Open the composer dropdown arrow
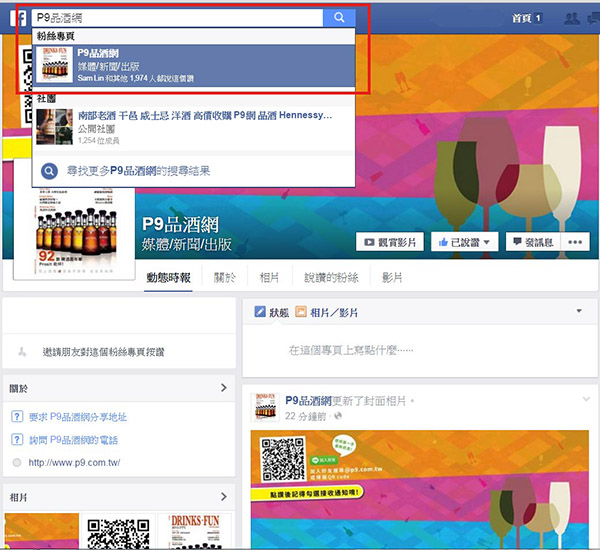Image resolution: width=600 pixels, height=550 pixels. [579, 311]
